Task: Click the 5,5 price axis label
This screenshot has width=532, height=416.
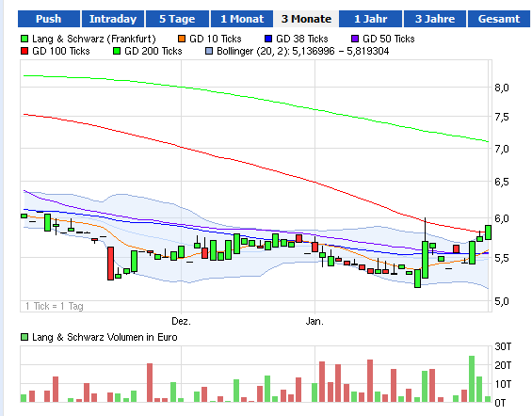Action: tap(502, 258)
